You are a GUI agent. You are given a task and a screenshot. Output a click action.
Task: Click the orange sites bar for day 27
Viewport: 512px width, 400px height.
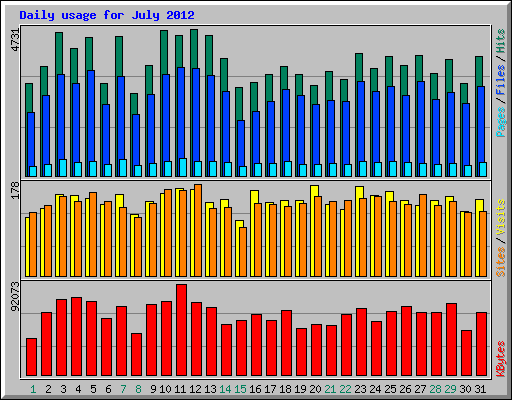point(423,235)
